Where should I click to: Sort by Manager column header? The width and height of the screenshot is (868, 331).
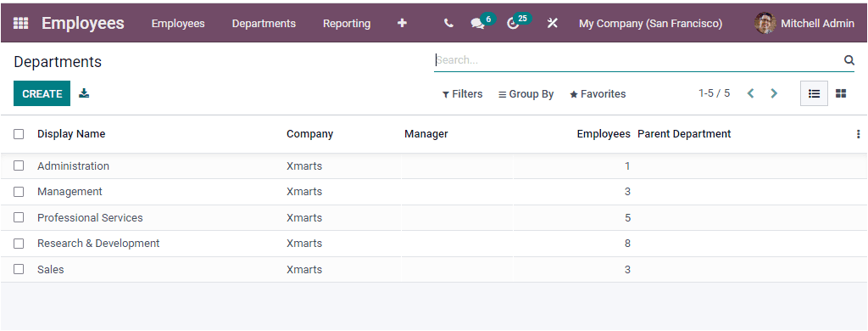click(x=426, y=133)
